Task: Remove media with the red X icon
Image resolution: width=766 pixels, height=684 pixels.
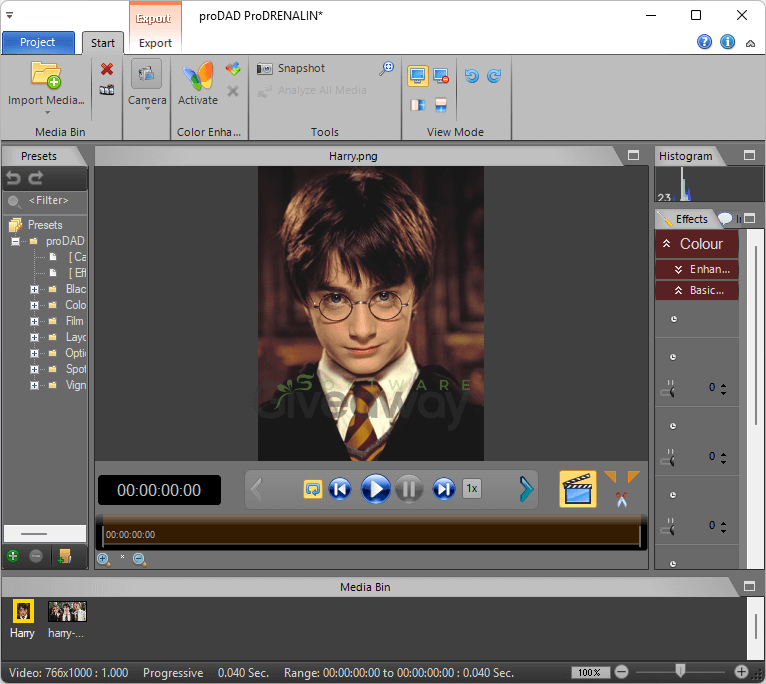Action: pyautogui.click(x=107, y=69)
